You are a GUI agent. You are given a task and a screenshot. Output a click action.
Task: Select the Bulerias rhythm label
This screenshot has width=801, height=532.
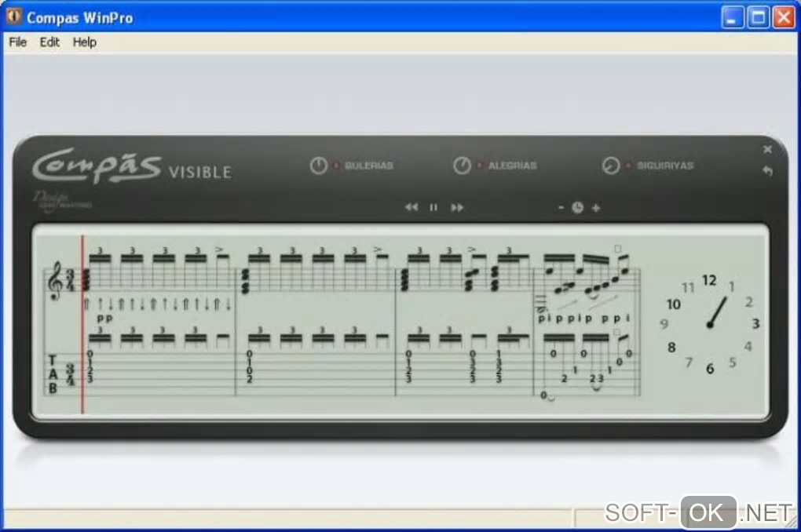click(x=369, y=166)
